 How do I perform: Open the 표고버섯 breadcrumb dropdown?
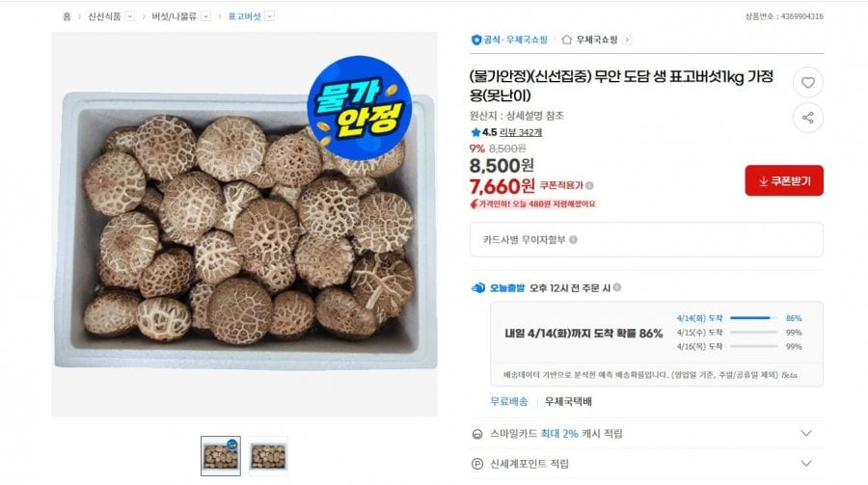point(270,16)
